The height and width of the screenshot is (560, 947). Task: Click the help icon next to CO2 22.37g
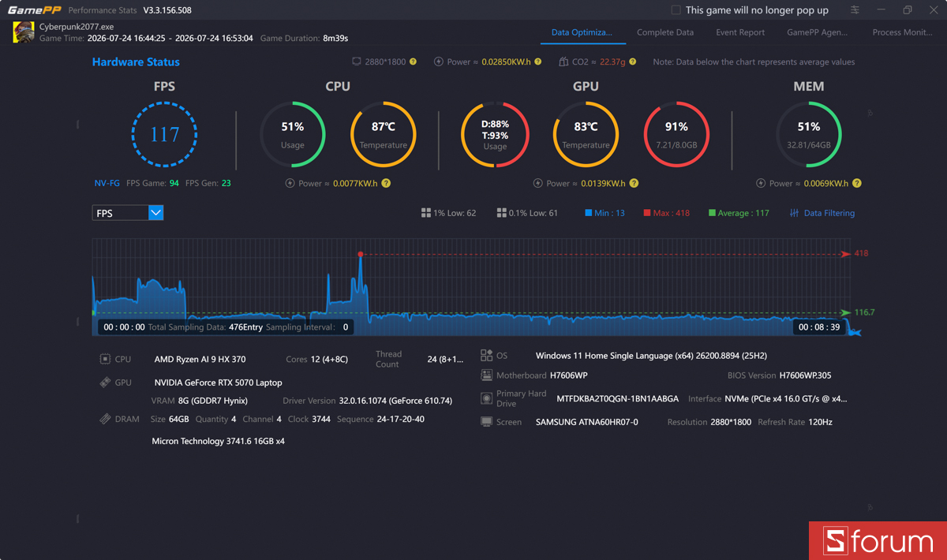click(633, 62)
